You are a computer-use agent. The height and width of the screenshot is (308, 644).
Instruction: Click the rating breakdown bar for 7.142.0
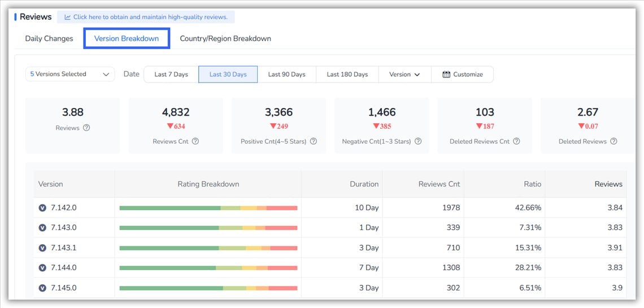coord(208,208)
